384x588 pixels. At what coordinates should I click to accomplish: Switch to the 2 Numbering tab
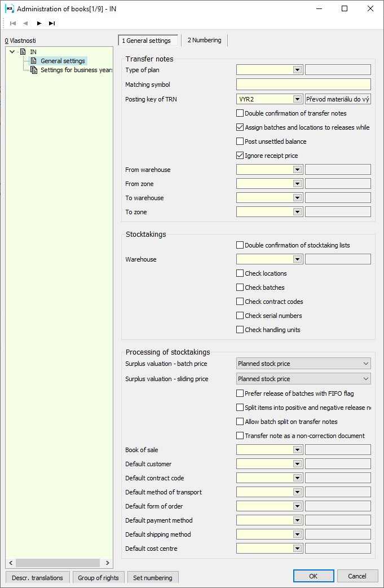tap(205, 41)
